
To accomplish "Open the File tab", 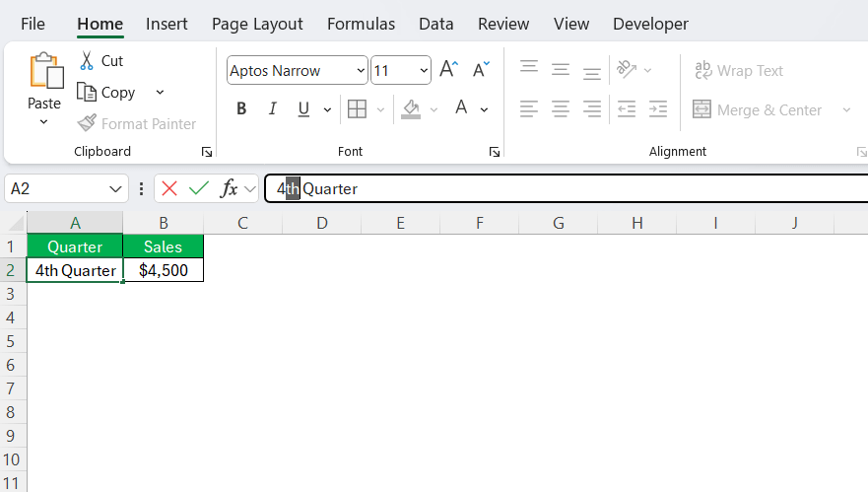I will click(33, 24).
